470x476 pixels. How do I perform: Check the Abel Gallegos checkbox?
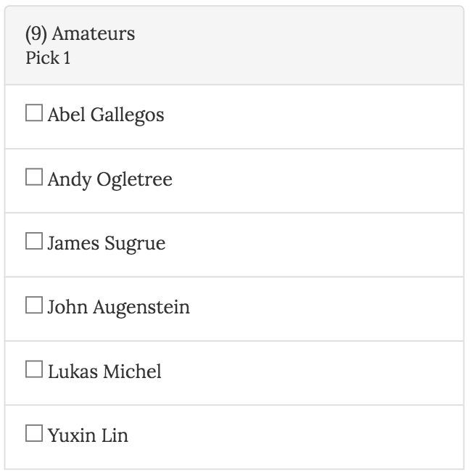(x=34, y=113)
